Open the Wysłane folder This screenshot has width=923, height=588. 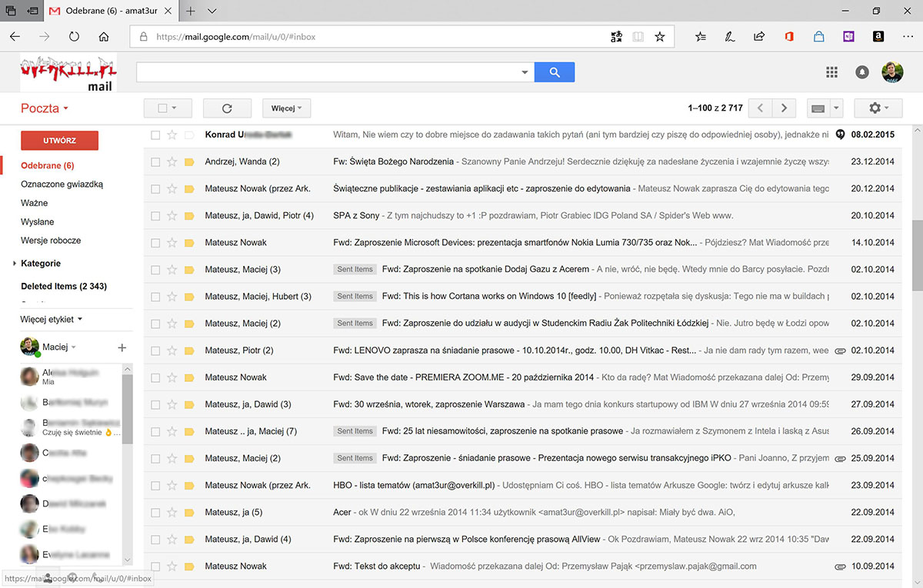click(38, 221)
